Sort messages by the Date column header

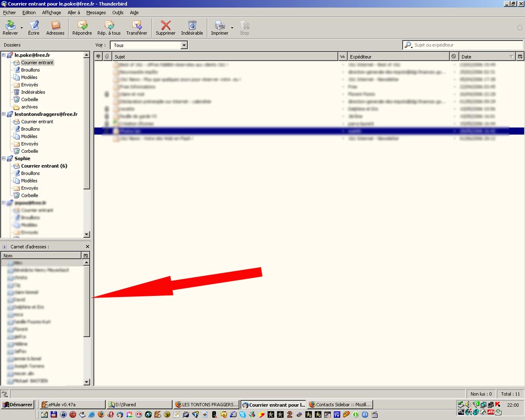click(x=482, y=56)
